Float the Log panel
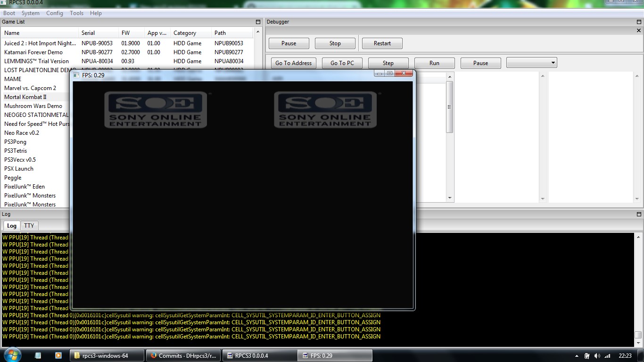This screenshot has height=362, width=644. pos(639,214)
